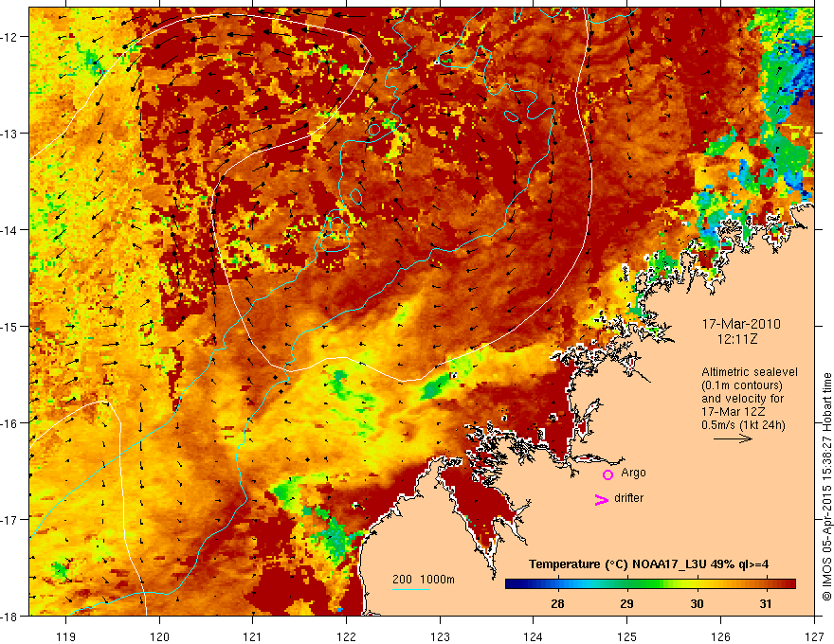
Task: Click the 'and velocity for' caption line
Action: pyautogui.click(x=742, y=399)
